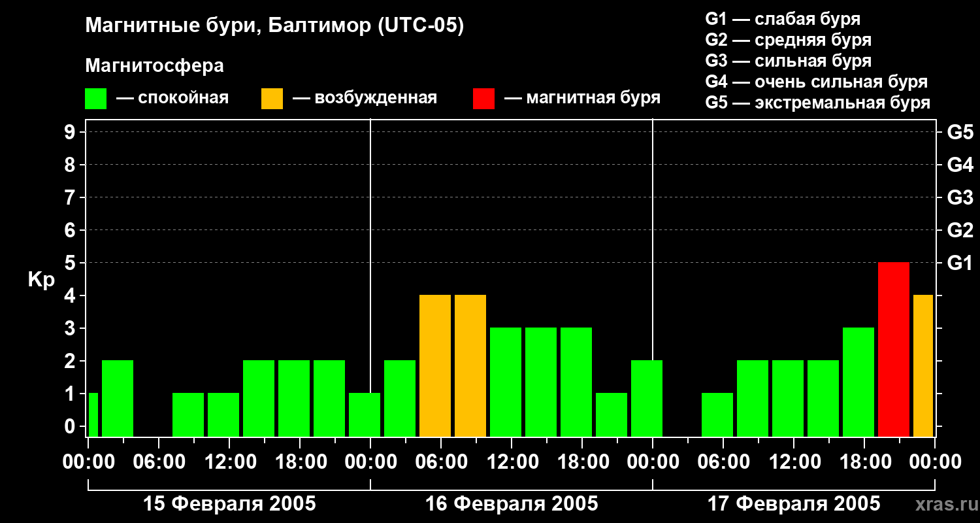Click the 'G3' label on the right axis
Viewport: 980px width, 523px height.
point(960,197)
